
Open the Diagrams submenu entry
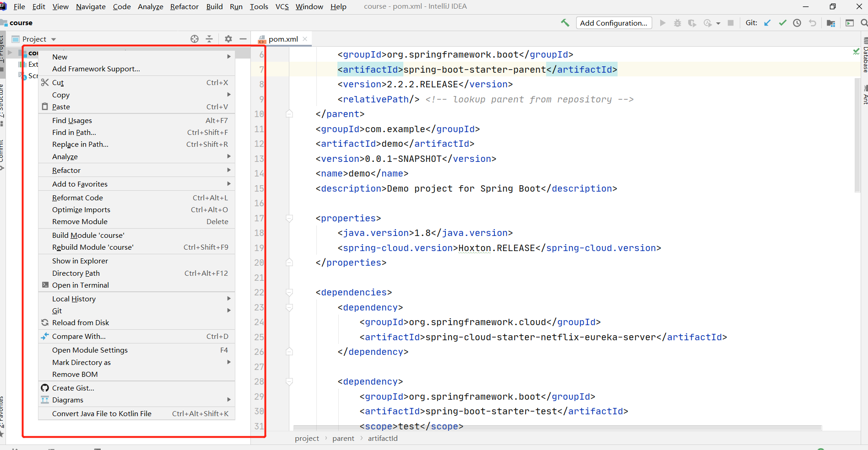click(136, 400)
